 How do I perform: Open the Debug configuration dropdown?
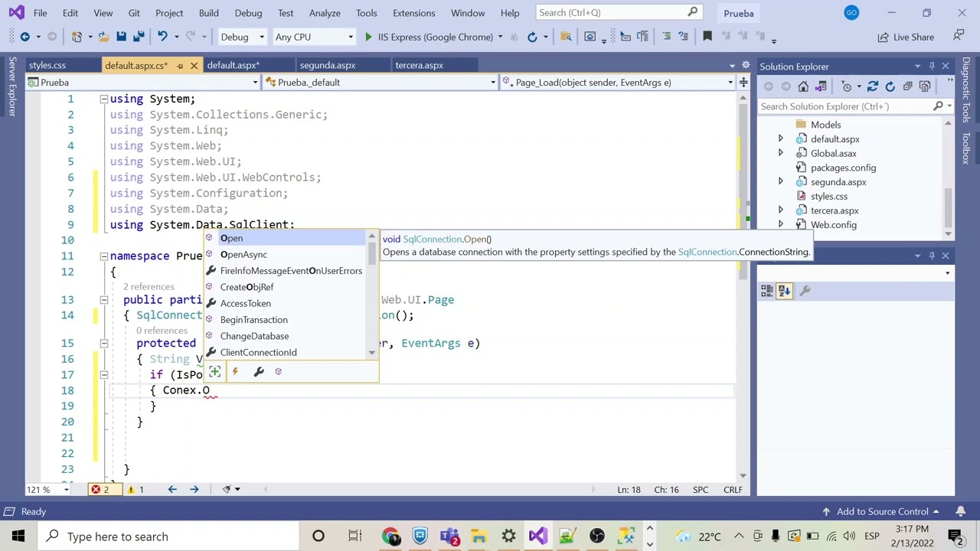[x=242, y=37]
